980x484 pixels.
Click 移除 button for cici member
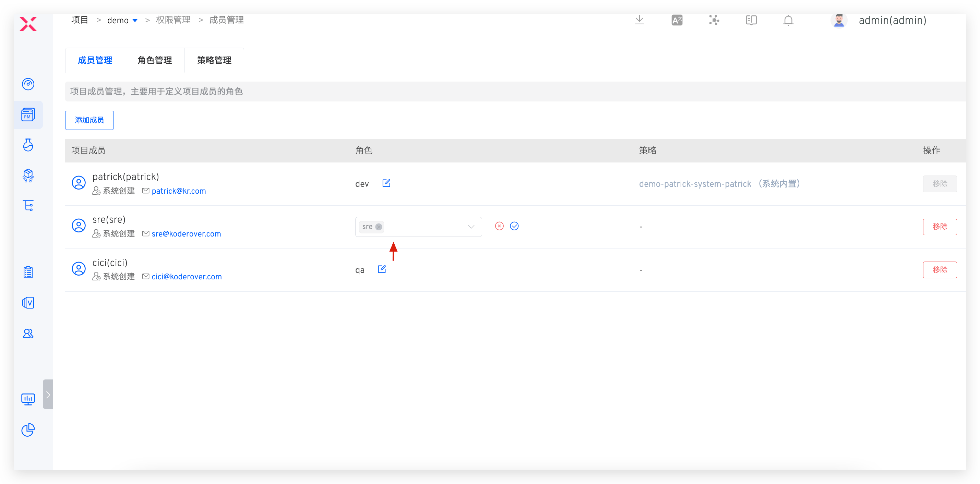coord(939,270)
